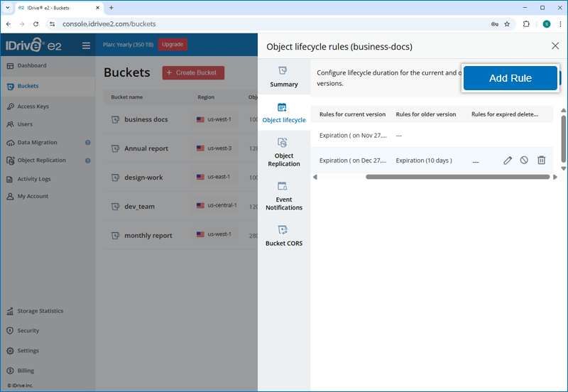Edit the lifecycle rule with pencil icon
Viewport: 568px width, 392px height.
click(x=508, y=160)
